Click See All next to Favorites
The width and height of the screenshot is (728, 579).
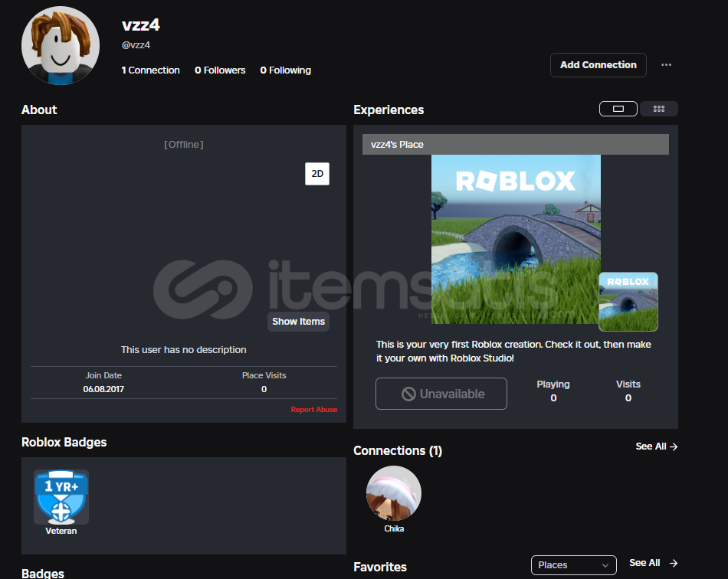tap(653, 563)
